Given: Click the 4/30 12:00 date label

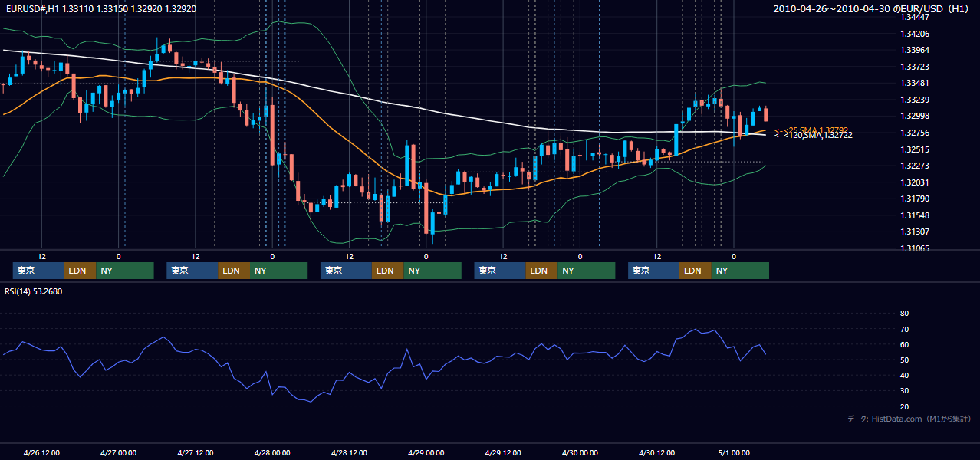Looking at the screenshot, I should (656, 452).
